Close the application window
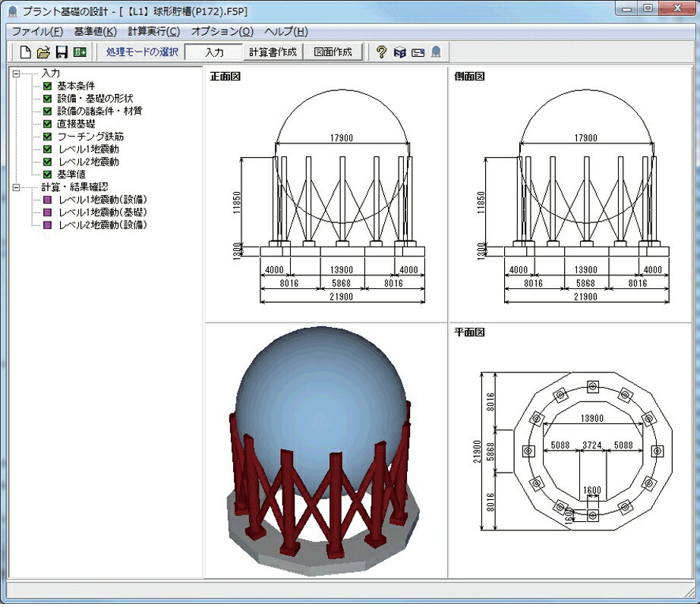The image size is (700, 607). tap(678, 9)
